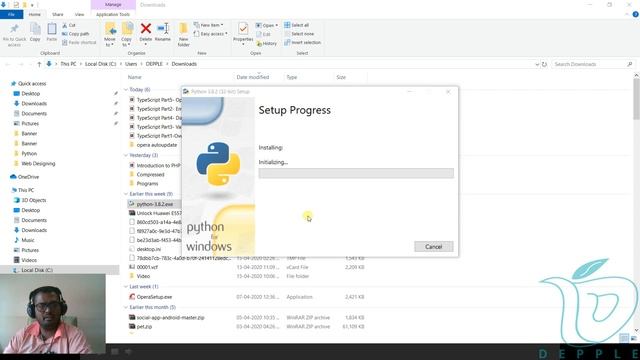Open Documents under Quick access
The height and width of the screenshot is (360, 640).
[34, 113]
